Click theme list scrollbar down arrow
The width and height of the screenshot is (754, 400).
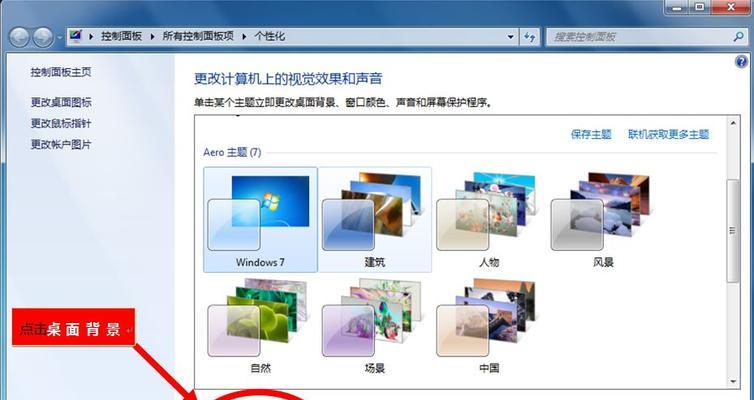[733, 381]
